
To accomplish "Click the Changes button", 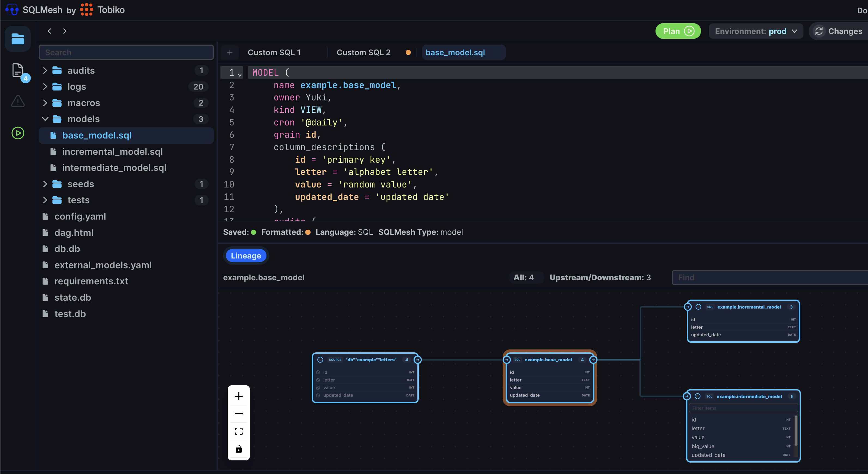I will point(839,31).
